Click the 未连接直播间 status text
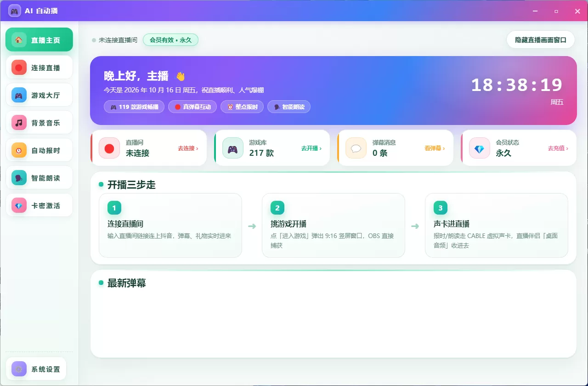Viewport: 588px width, 386px height. coord(118,40)
